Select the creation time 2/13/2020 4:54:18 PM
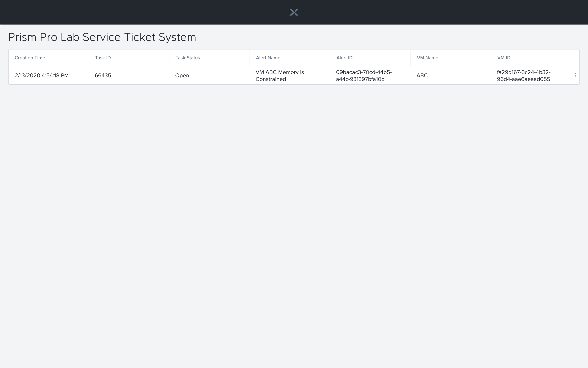Viewport: 588px width, 368px height. click(42, 75)
